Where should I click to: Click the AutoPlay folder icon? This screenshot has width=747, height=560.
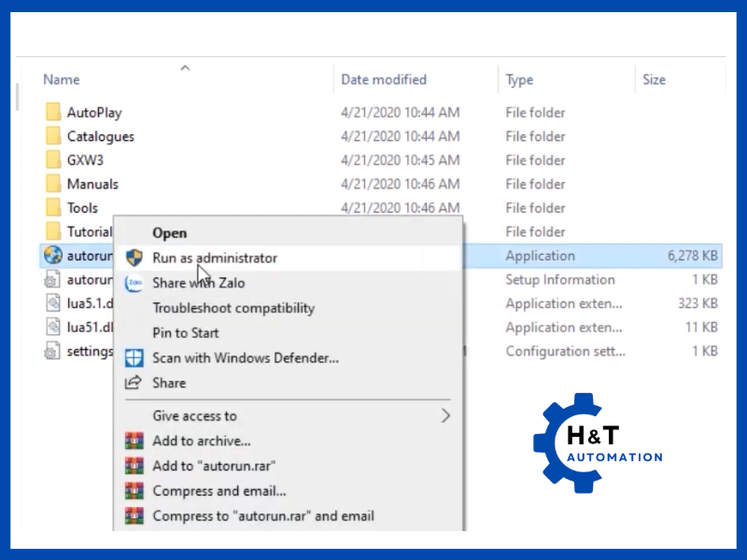[52, 113]
